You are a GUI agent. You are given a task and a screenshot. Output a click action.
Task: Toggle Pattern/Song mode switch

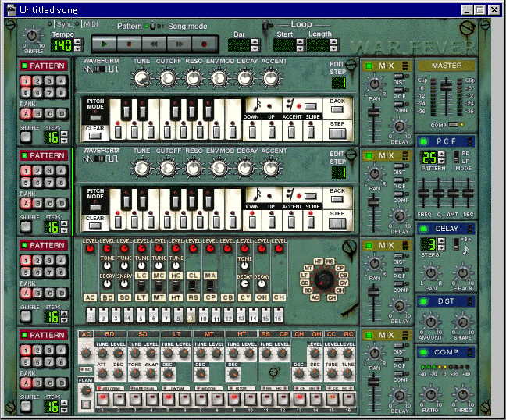[x=153, y=26]
